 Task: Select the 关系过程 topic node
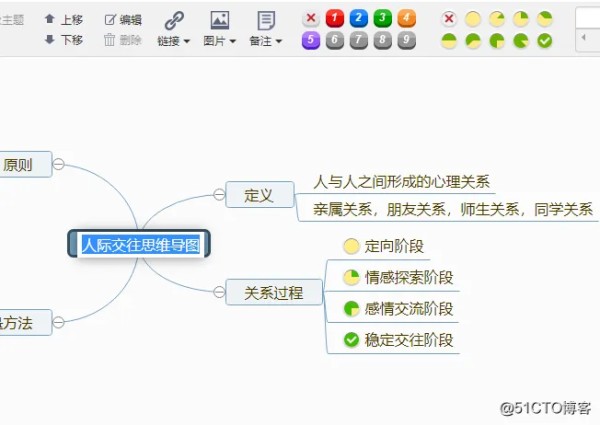[x=274, y=292]
